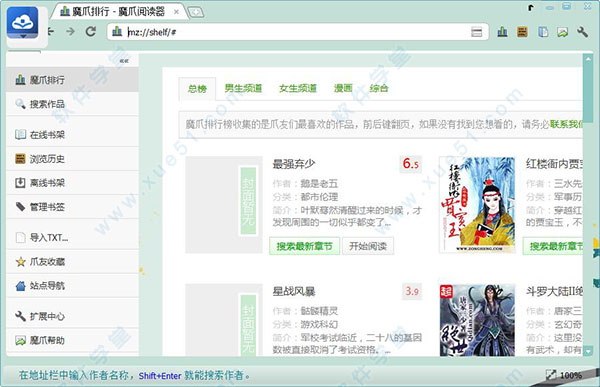The width and height of the screenshot is (600, 387).
Task: Click 搜索最新章节 for 最强弃少
Action: click(304, 246)
